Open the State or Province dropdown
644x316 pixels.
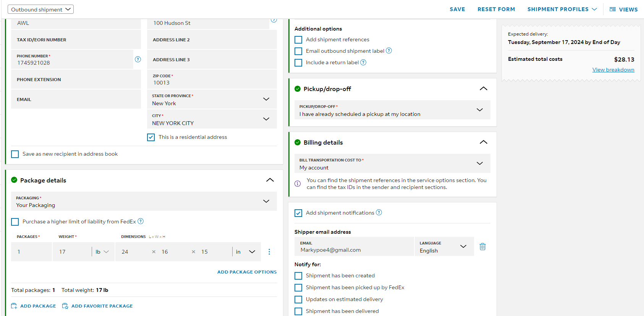[212, 99]
